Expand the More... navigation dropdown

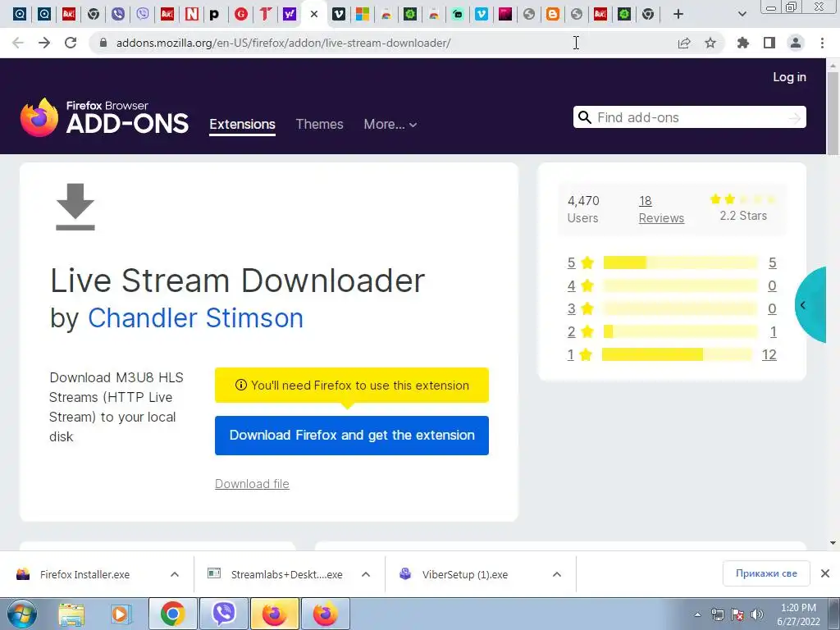[390, 125]
